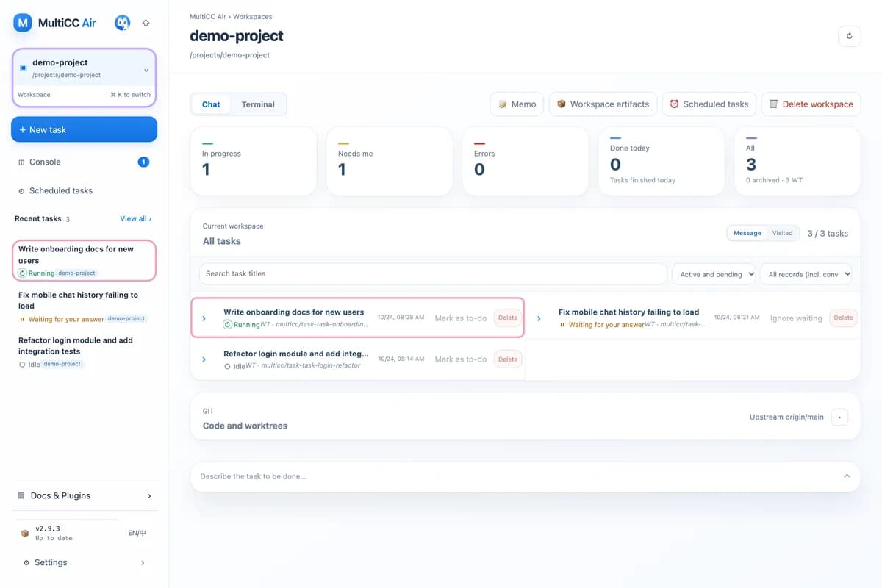Expand the Docs & Plugins section arrow
Screen dimensions: 882x588
pos(149,496)
